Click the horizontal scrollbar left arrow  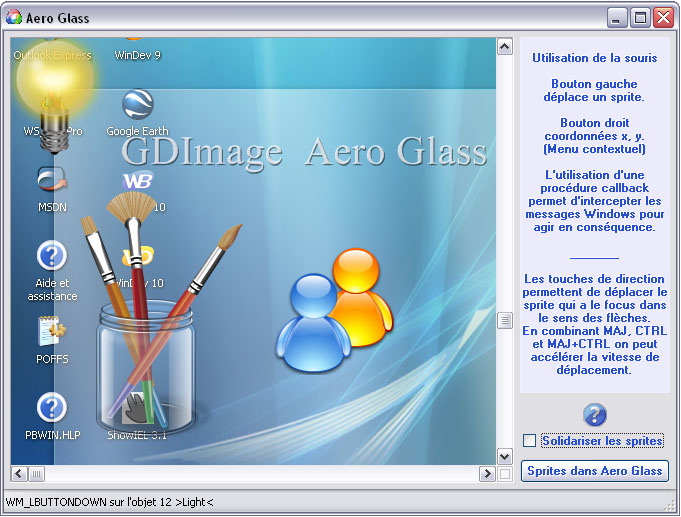(x=19, y=474)
